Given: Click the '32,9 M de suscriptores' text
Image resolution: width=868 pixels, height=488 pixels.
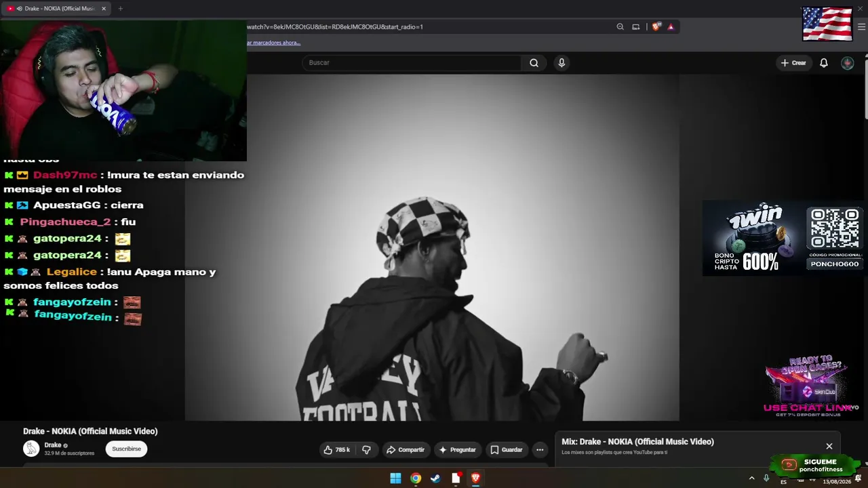Looking at the screenshot, I should click(69, 453).
